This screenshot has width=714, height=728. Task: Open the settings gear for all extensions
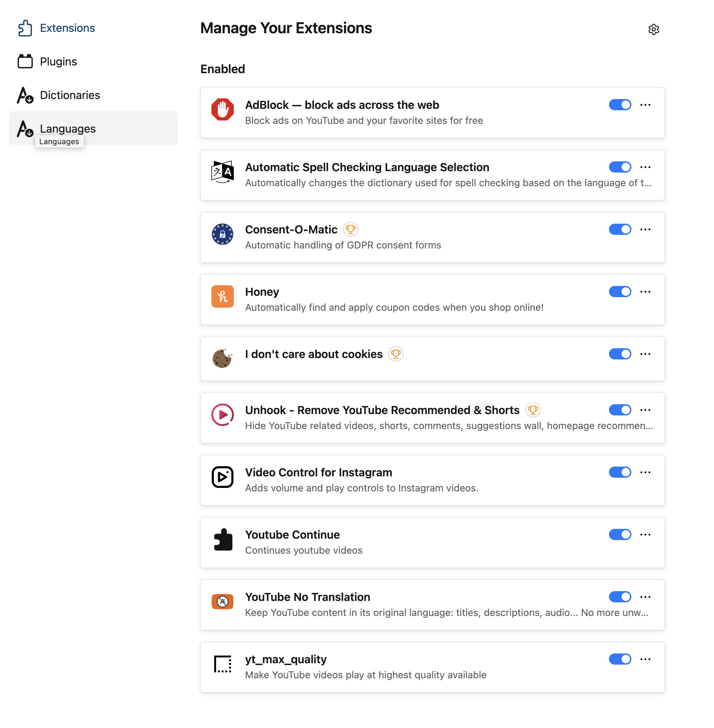pos(653,29)
